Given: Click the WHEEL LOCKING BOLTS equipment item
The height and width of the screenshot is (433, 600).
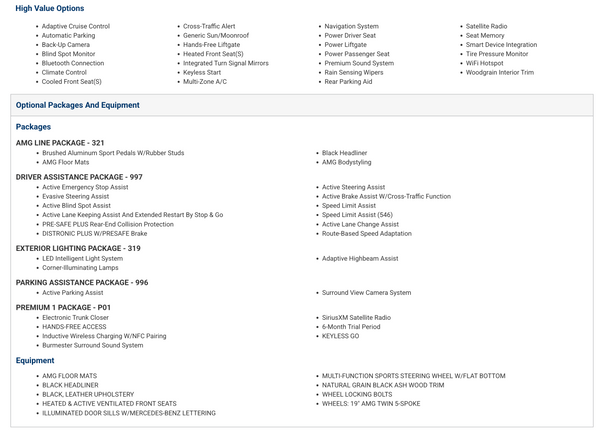Looking at the screenshot, I should (x=357, y=394).
